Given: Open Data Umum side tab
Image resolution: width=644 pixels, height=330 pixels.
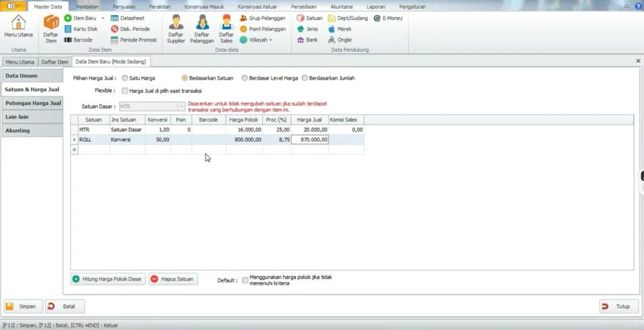Looking at the screenshot, I should [x=32, y=76].
